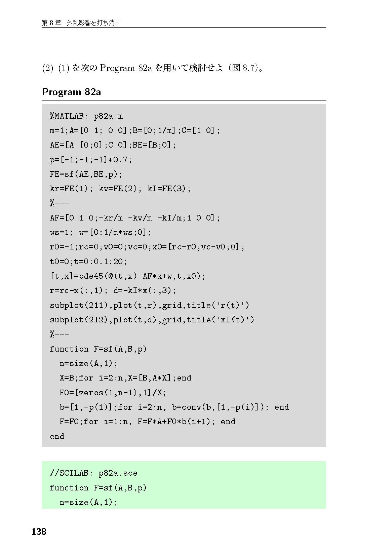Viewport: 392px width, 556px height.
Task: Click the "F0=[zeros(1,n-1),1]/X;" line
Action: coord(113,393)
